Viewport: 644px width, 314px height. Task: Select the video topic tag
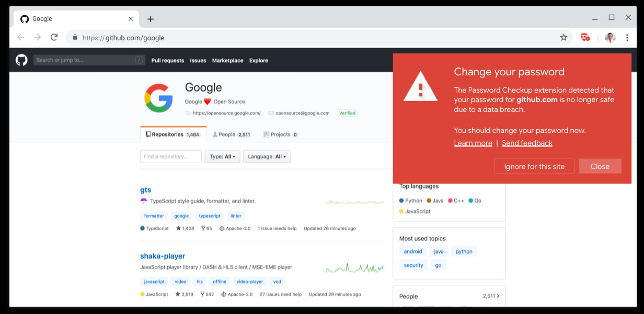tap(180, 282)
